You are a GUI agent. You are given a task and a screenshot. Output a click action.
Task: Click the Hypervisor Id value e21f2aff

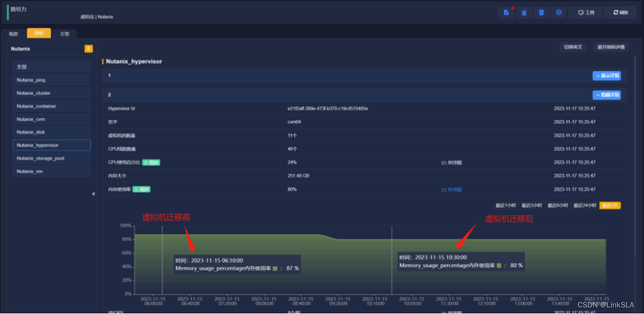328,109
